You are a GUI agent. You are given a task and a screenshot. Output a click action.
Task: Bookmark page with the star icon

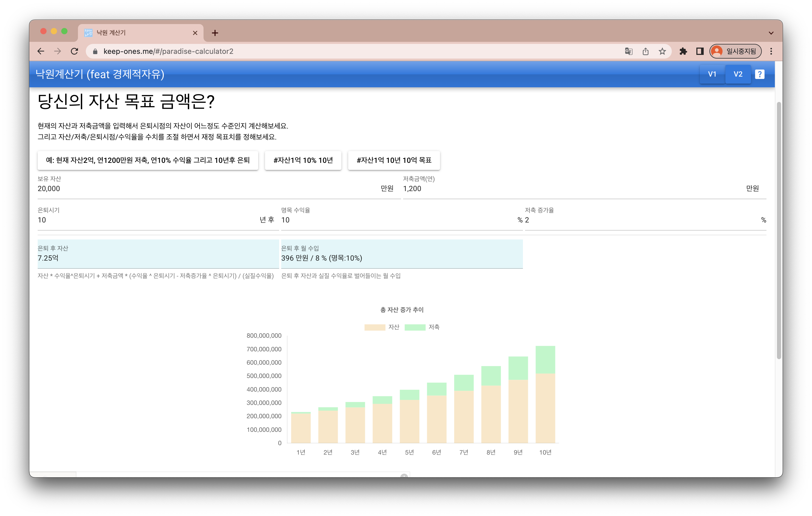662,51
